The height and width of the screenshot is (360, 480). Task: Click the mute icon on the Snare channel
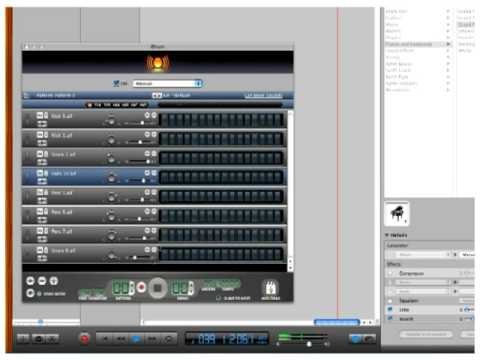[40, 154]
